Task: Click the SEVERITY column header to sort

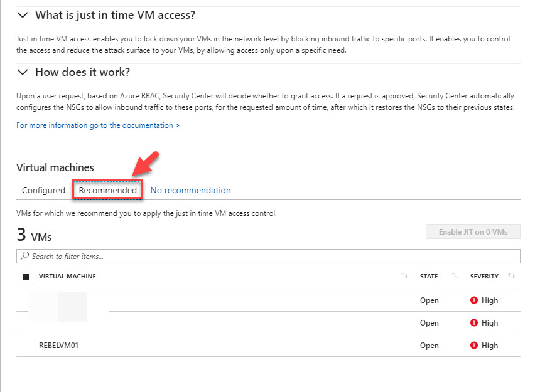Action: click(484, 276)
